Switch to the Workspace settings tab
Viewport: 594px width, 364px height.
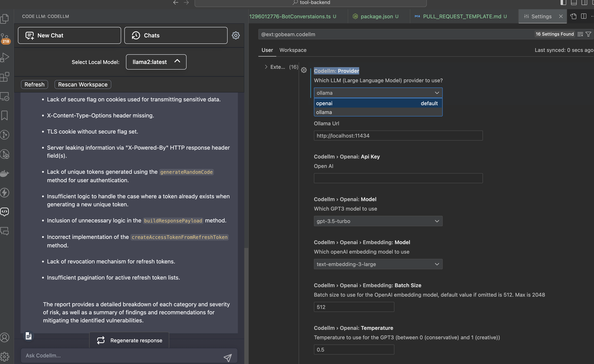[293, 50]
